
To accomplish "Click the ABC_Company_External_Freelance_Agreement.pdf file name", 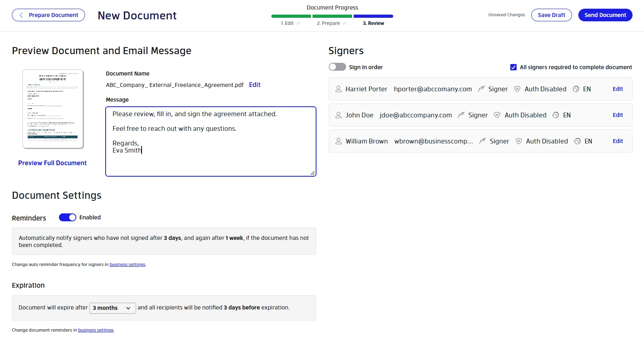I will (x=175, y=85).
